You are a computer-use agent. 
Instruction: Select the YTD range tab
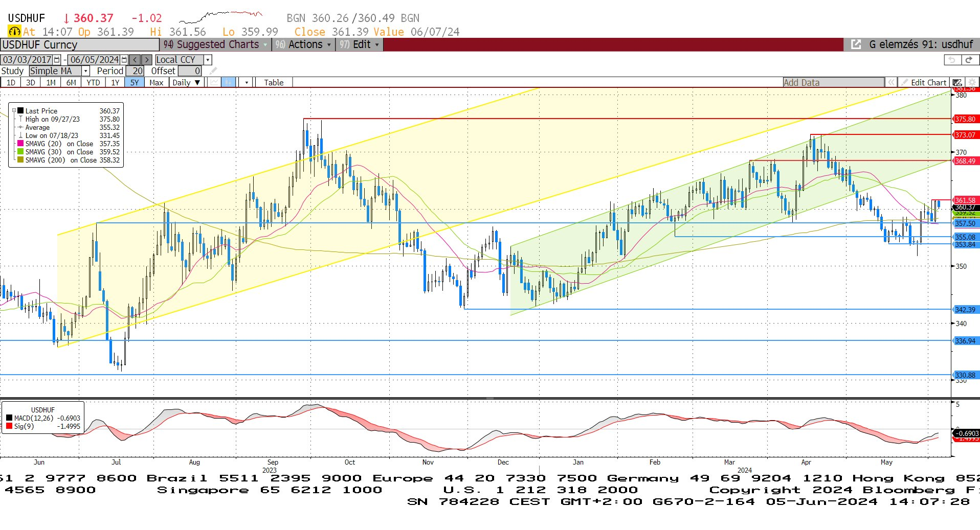[x=93, y=82]
